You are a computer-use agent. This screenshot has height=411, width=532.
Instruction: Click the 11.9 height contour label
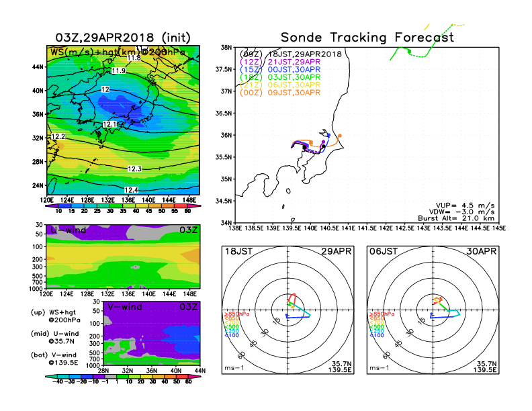118,71
